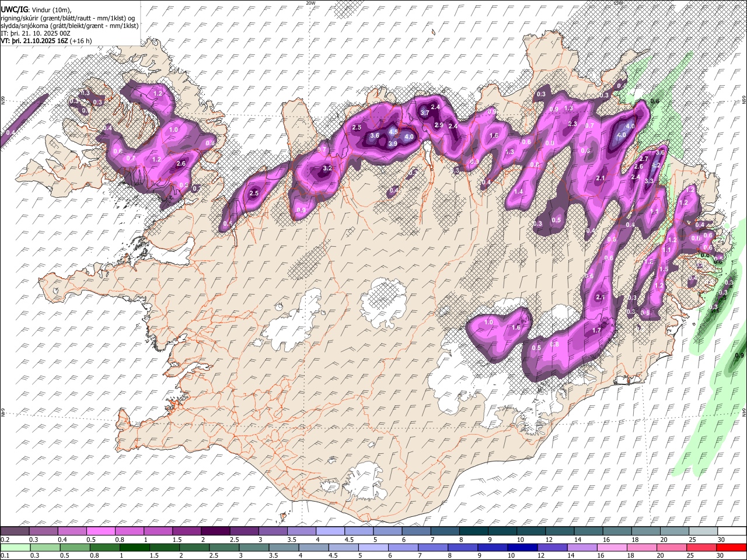
Task: Click the 2.3 snowfall value on the map
Action: (573, 124)
